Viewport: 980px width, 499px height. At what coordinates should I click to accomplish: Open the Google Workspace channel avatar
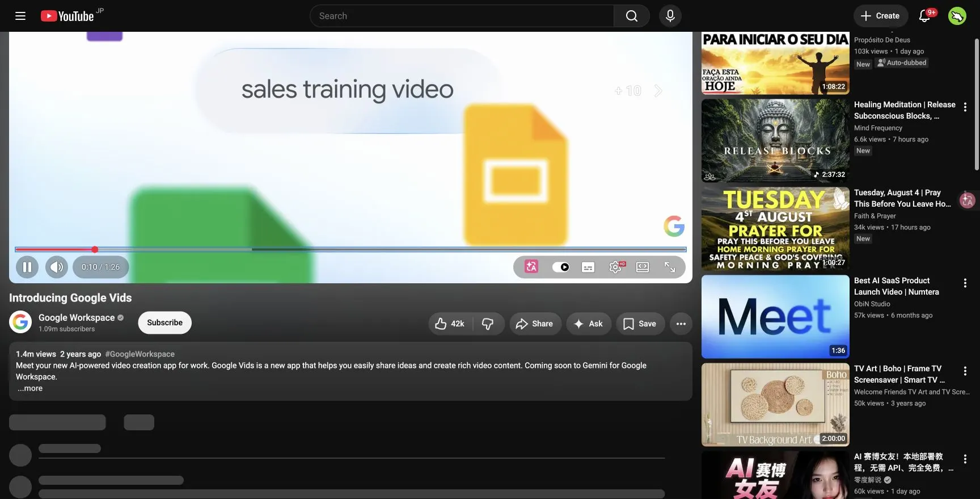pos(20,322)
